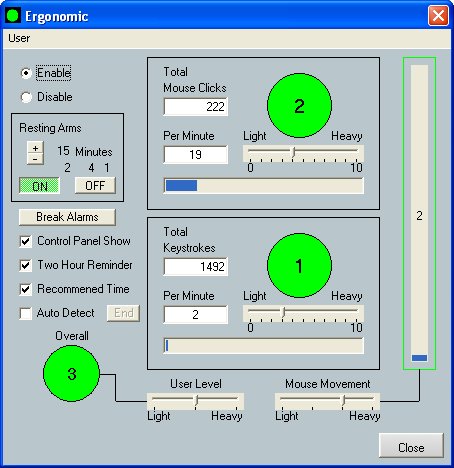Click the green Ergonomic title bar icon

point(13,15)
